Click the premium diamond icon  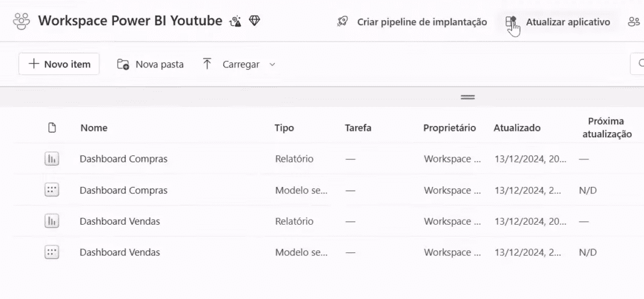(x=255, y=21)
